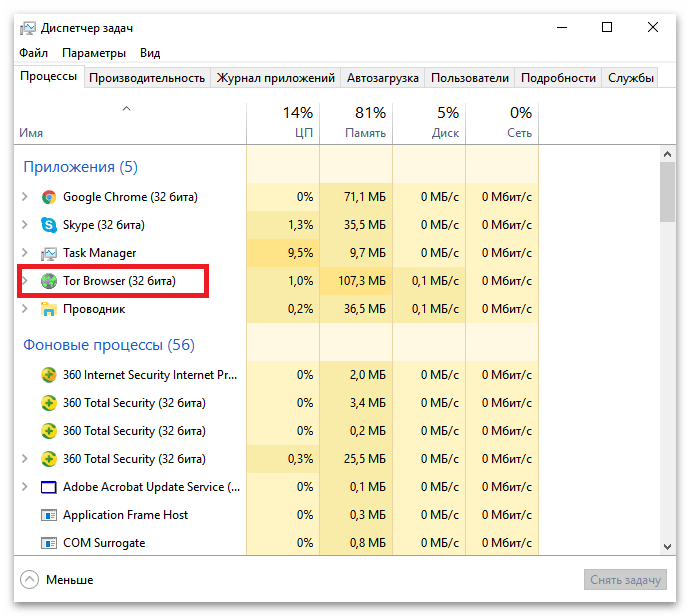Click the COM Surrogate icon
Screen dimensions: 690x616
(x=49, y=543)
